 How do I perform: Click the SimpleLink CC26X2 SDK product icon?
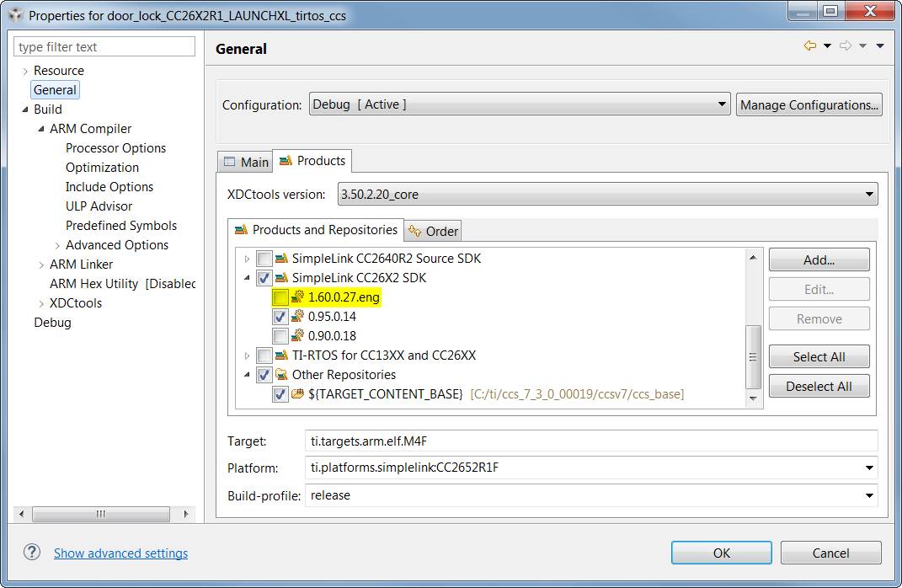coord(281,278)
